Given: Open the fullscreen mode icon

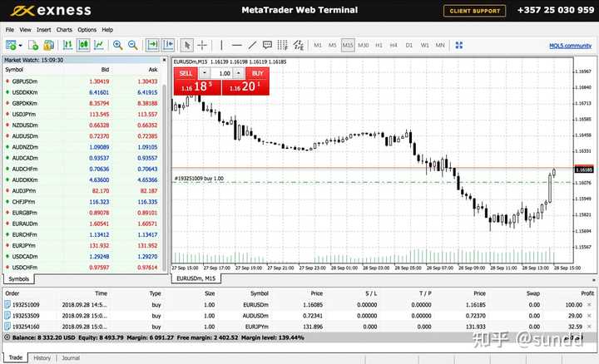Looking at the screenshot, I should (x=460, y=45).
